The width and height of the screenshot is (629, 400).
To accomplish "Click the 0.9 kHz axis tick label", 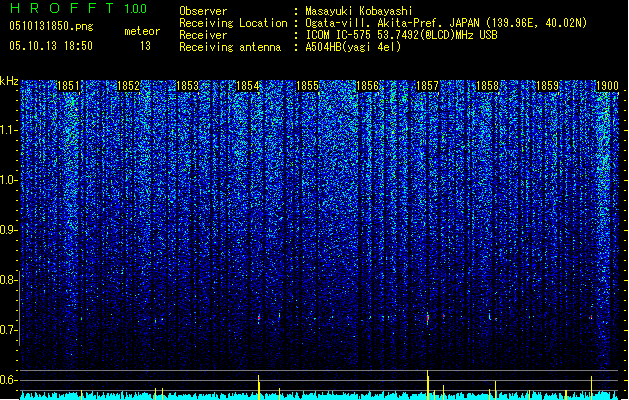I will tap(8, 230).
